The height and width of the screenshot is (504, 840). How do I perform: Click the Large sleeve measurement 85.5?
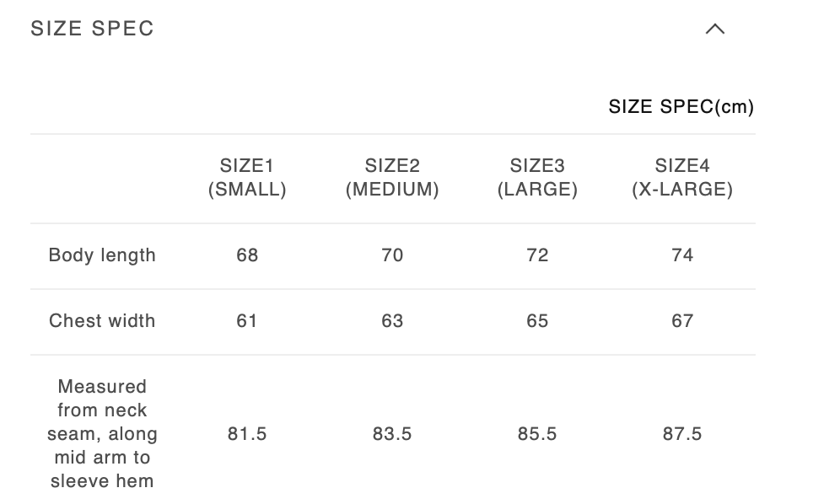537,434
